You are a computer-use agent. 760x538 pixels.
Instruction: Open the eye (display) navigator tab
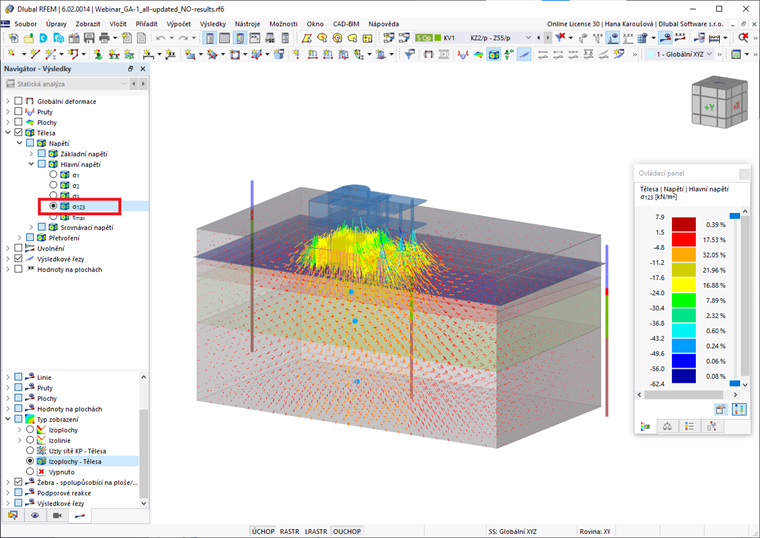pyautogui.click(x=35, y=515)
